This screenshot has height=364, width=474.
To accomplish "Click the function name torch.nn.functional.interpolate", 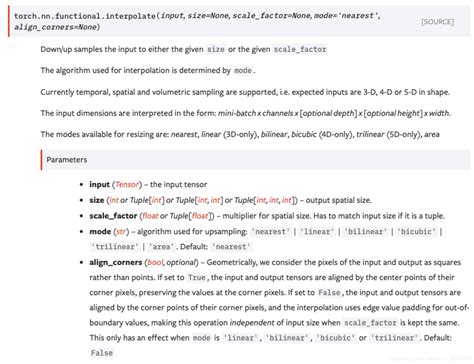I will (85, 16).
